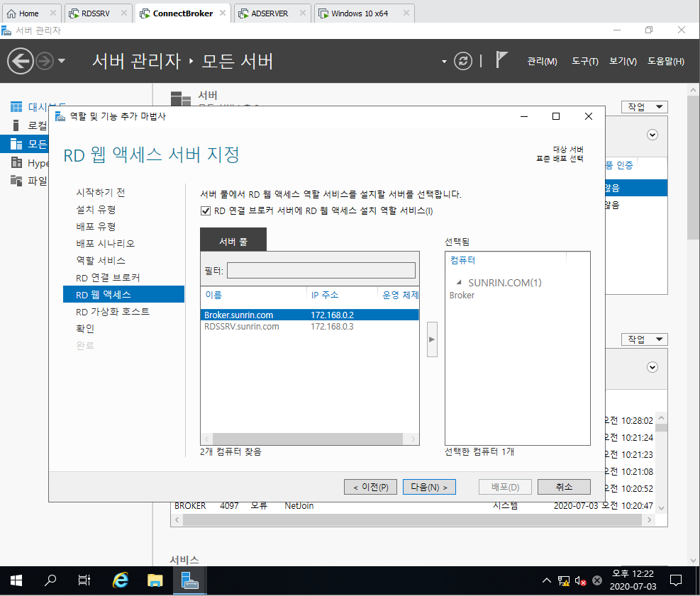Click the server pool scrollbar right arrow
700x596 pixels.
(413, 439)
